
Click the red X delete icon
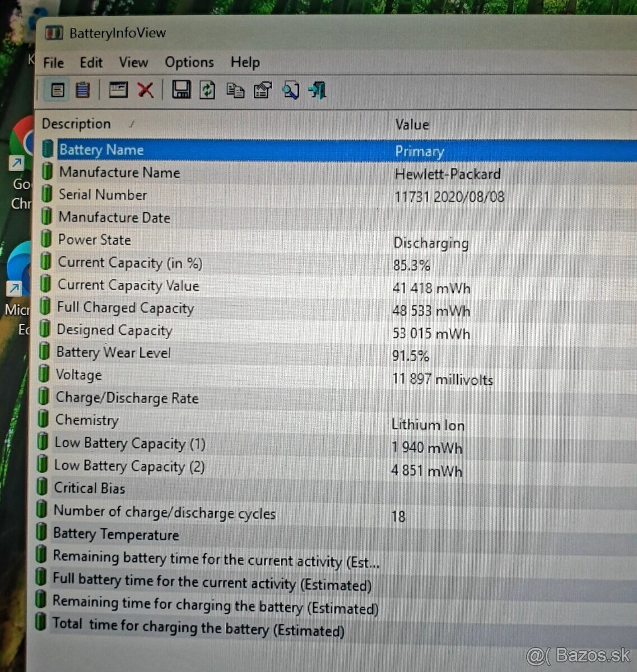(x=146, y=90)
